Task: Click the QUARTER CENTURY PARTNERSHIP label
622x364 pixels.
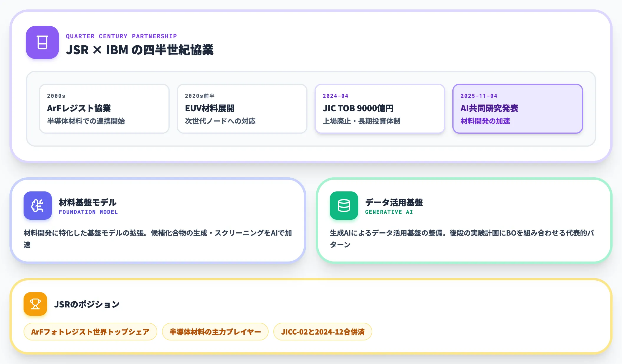Action: click(121, 36)
